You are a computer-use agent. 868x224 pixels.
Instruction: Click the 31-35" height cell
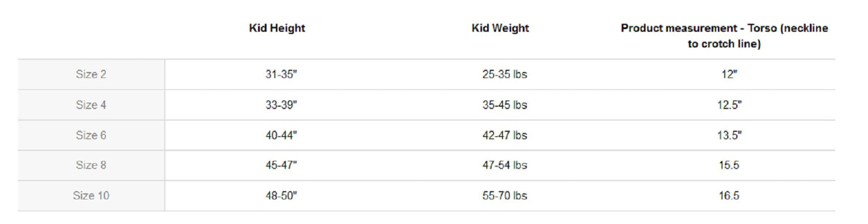coord(281,75)
